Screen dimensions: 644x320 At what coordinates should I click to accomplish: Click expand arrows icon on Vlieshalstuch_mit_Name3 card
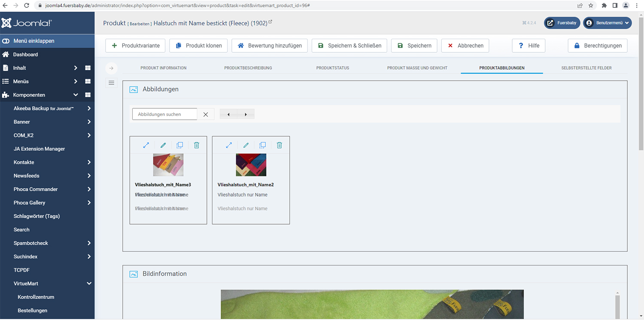(x=146, y=145)
